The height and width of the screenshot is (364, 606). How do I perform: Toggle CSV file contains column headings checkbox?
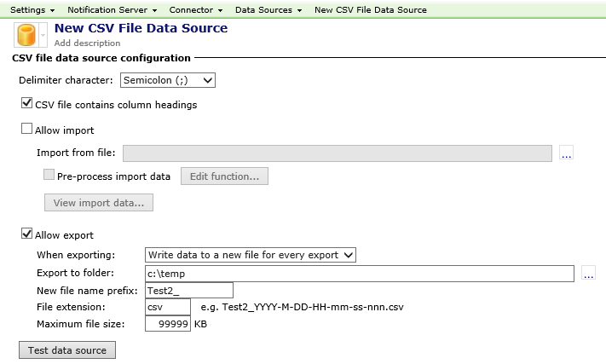[x=26, y=105]
